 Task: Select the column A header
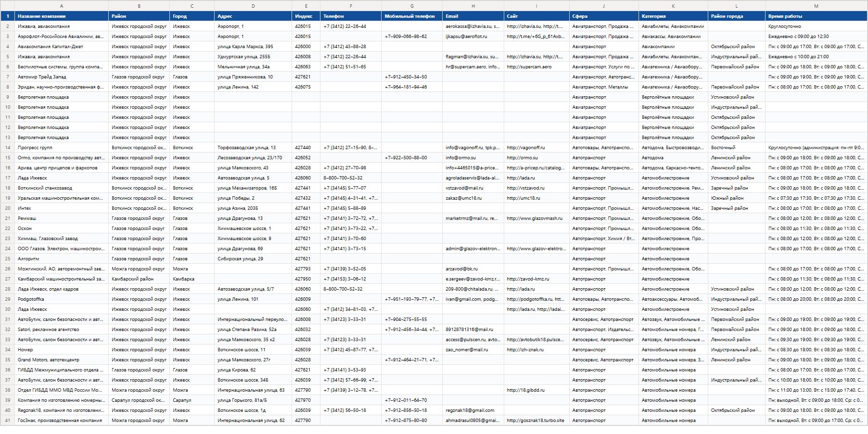click(62, 6)
